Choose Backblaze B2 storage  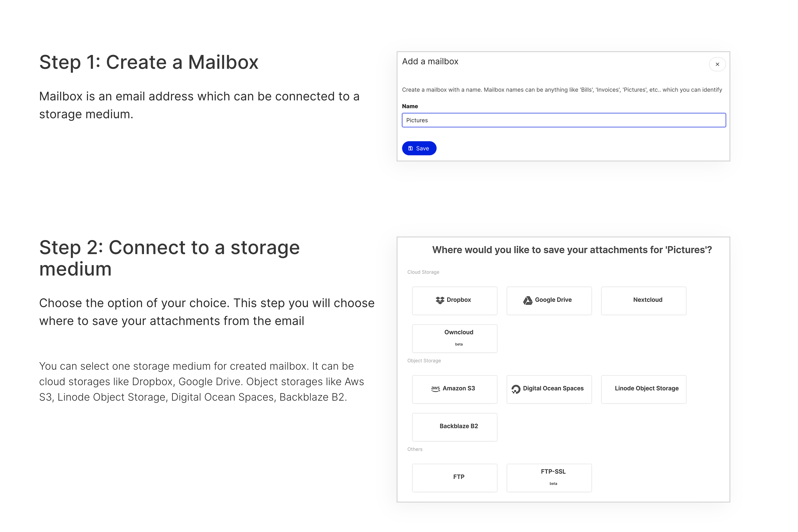pos(454,427)
